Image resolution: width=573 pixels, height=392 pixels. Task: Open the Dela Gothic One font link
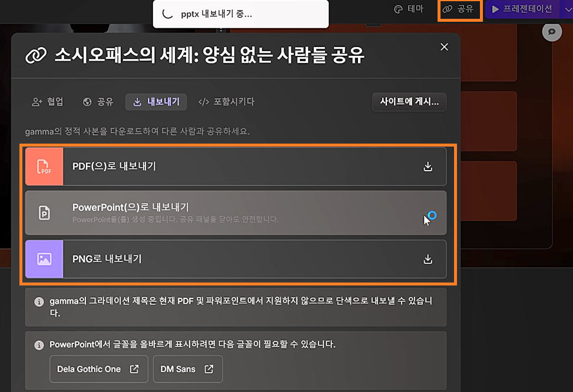(x=99, y=369)
